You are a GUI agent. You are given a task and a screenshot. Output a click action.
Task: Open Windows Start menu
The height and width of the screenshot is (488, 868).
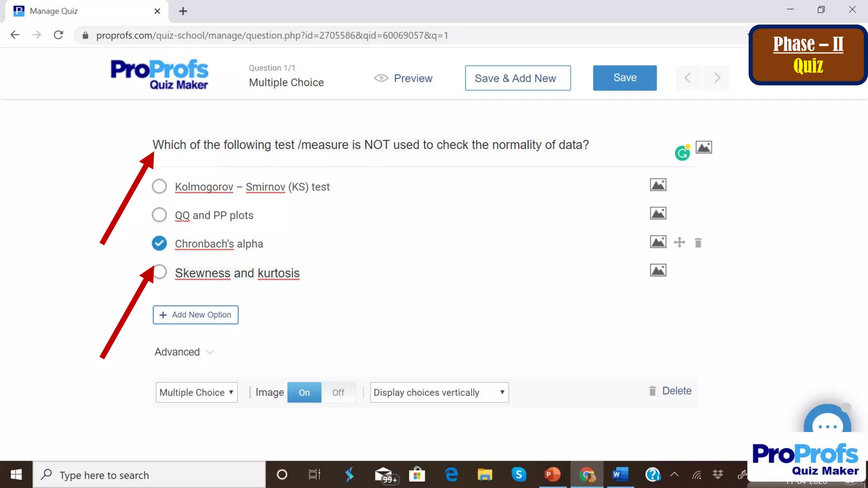pyautogui.click(x=16, y=475)
